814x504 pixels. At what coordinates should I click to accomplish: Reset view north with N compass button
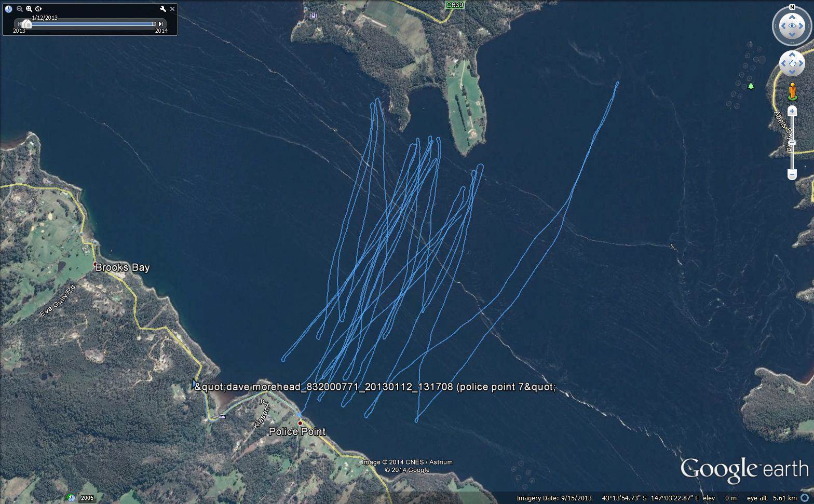coord(792,7)
